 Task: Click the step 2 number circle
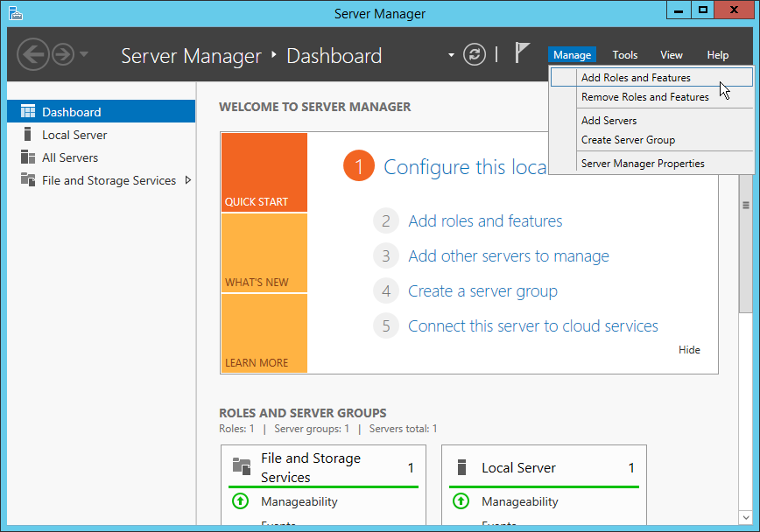click(386, 221)
